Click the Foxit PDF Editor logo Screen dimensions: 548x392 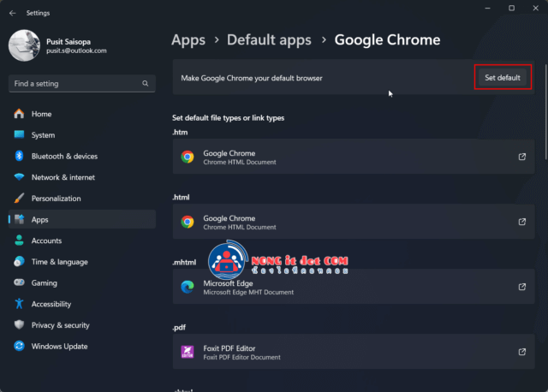click(x=188, y=352)
